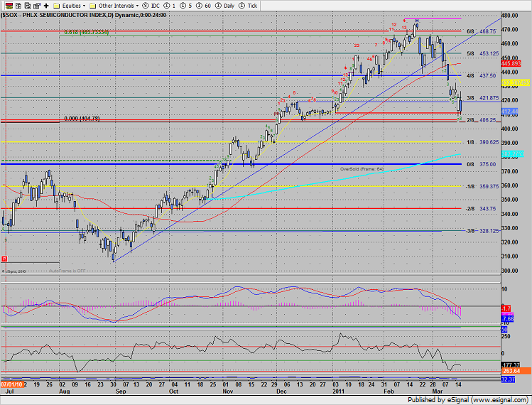Click the 0.618 Fibonacci retracement label
The image size is (532, 405).
tap(87, 32)
